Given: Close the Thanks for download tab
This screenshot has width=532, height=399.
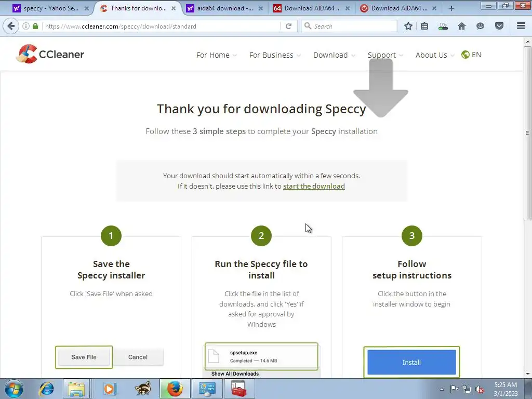Looking at the screenshot, I should [x=174, y=8].
